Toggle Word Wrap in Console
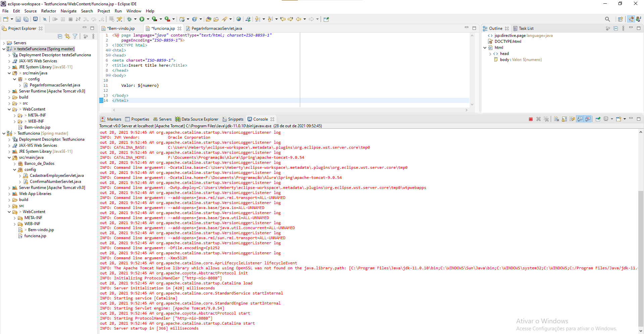 (x=572, y=119)
